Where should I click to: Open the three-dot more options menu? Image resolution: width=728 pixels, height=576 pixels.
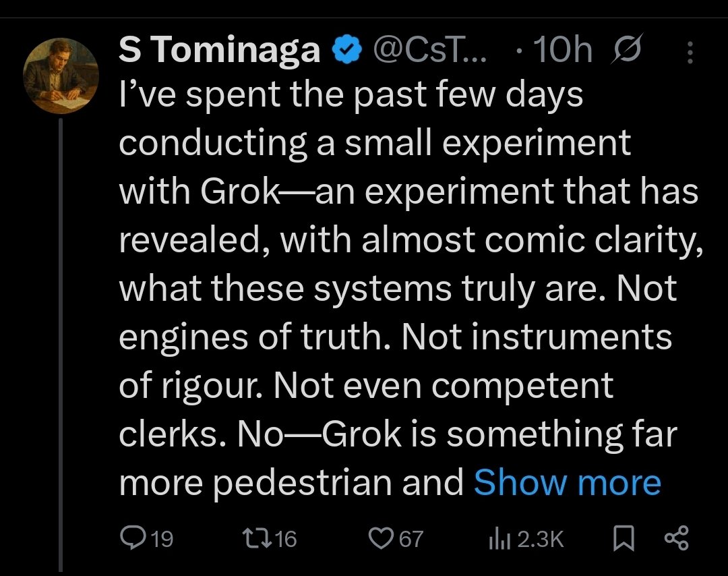pyautogui.click(x=690, y=51)
